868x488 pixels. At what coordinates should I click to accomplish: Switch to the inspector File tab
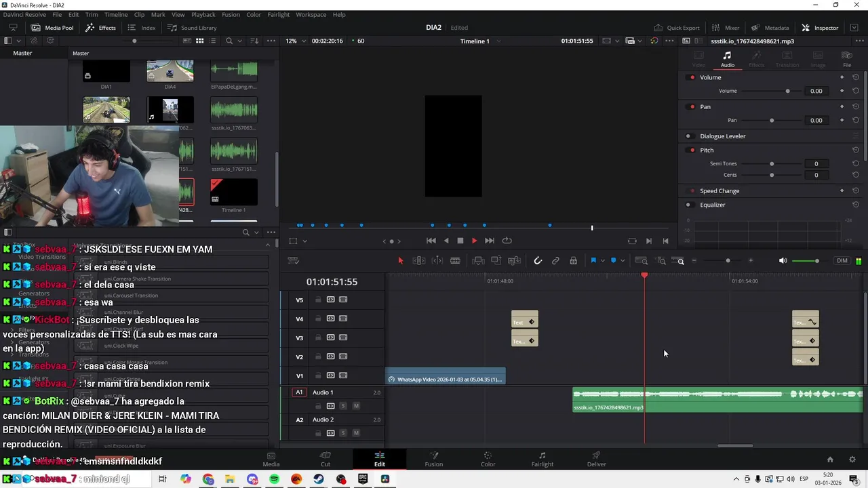point(847,60)
